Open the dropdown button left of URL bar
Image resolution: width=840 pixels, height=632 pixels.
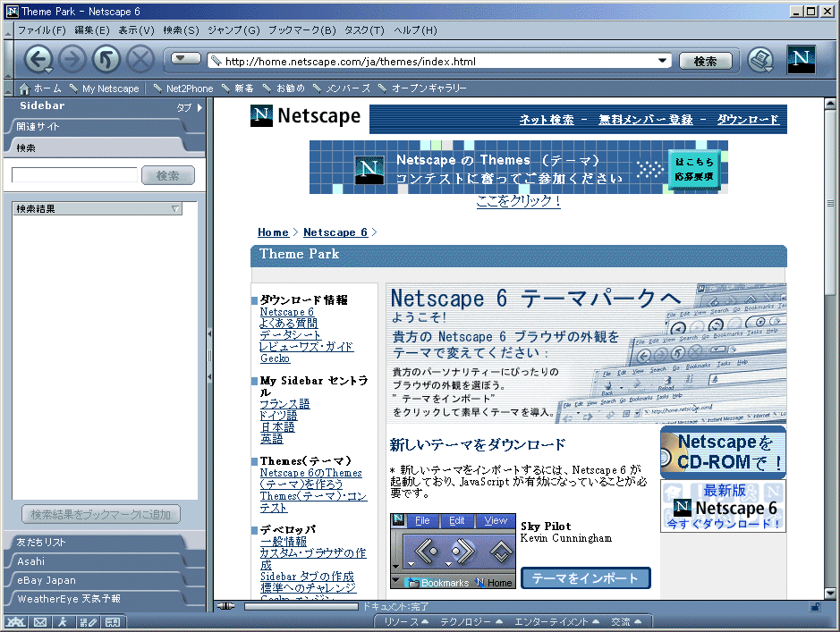pos(185,58)
